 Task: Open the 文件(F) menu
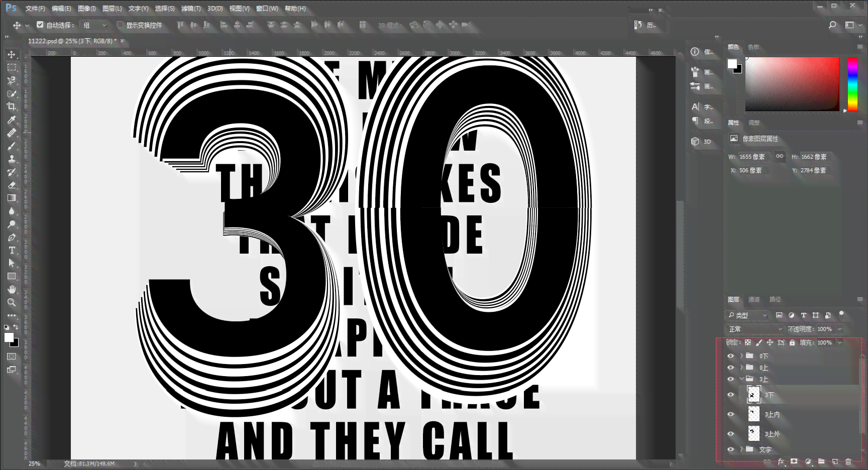(x=35, y=9)
